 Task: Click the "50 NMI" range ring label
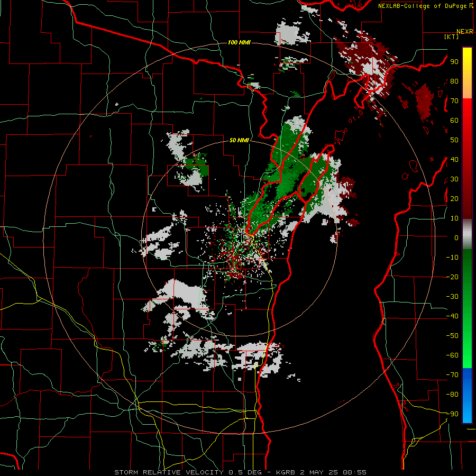point(239,140)
